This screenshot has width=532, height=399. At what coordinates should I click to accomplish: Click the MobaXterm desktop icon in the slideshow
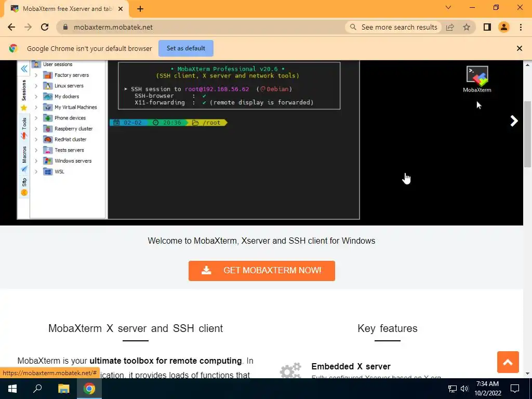coord(477,79)
